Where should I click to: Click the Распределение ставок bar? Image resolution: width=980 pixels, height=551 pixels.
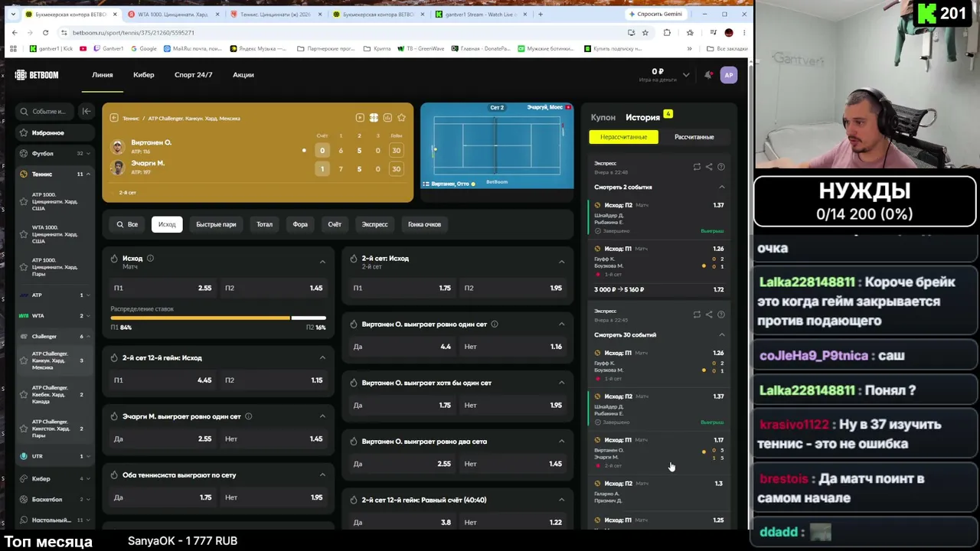click(x=218, y=318)
